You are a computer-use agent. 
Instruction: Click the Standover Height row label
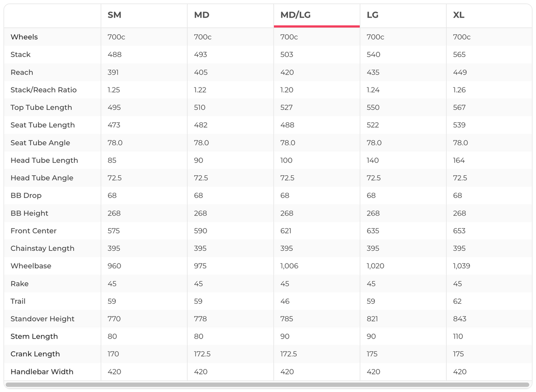tap(42, 319)
